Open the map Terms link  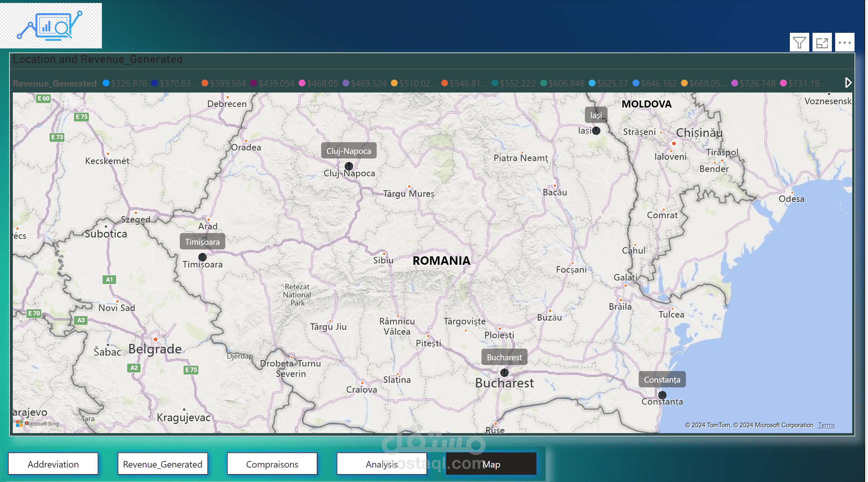(826, 425)
